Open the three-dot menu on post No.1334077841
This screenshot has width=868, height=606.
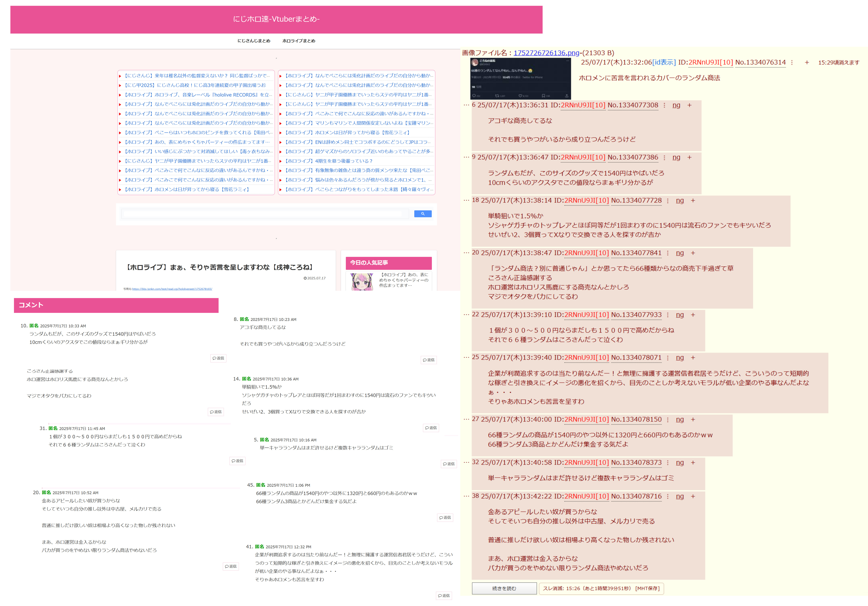point(668,253)
